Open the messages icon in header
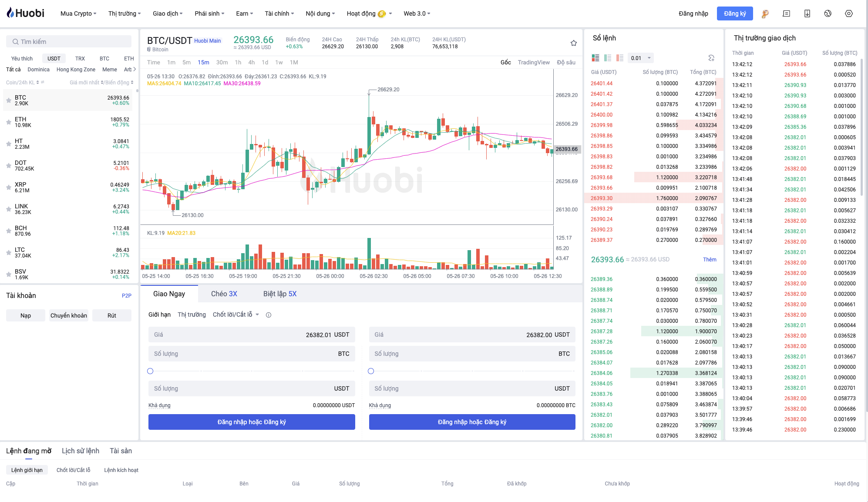Image resolution: width=868 pixels, height=502 pixels. 786,13
